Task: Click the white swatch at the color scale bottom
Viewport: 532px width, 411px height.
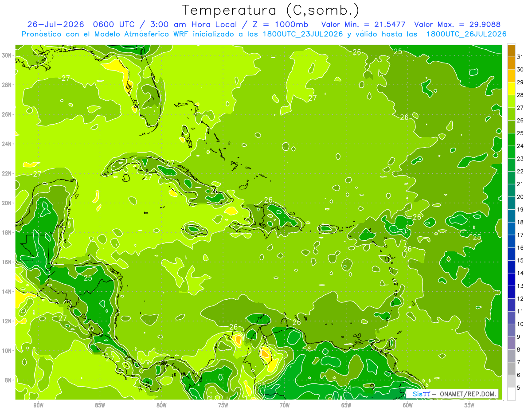Action: click(511, 394)
